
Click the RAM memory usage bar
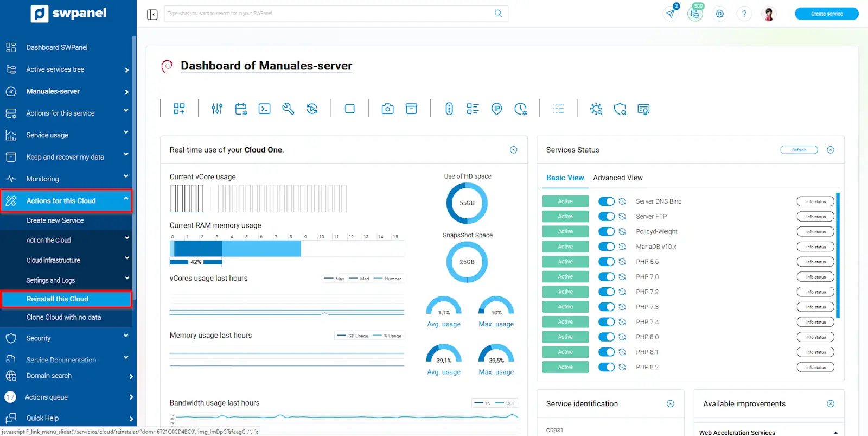pyautogui.click(x=286, y=249)
